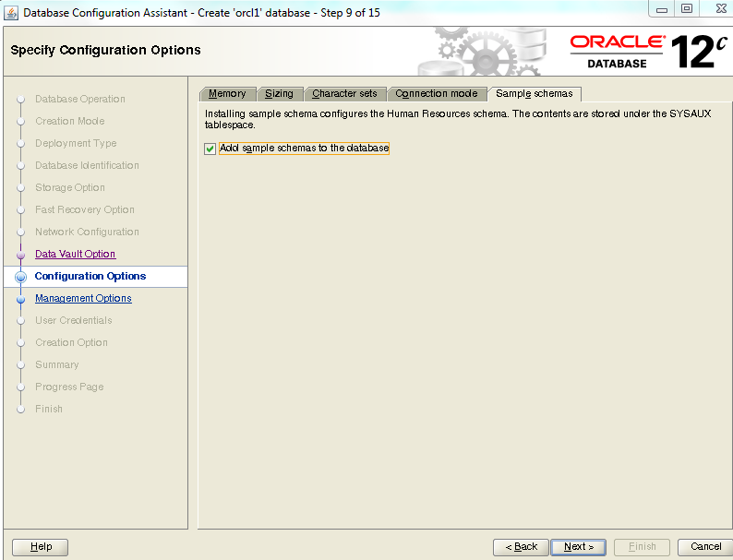The height and width of the screenshot is (560, 733).
Task: Select the Sample schemas tab
Action: [535, 93]
